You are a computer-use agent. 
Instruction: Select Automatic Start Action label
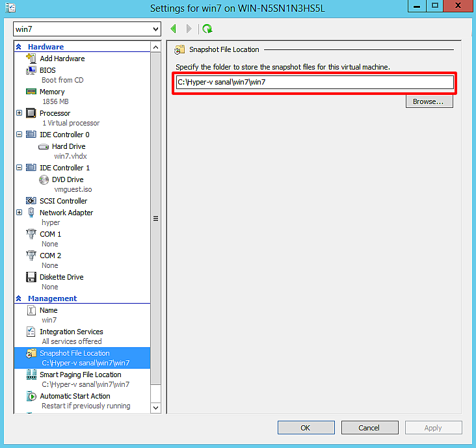[75, 396]
